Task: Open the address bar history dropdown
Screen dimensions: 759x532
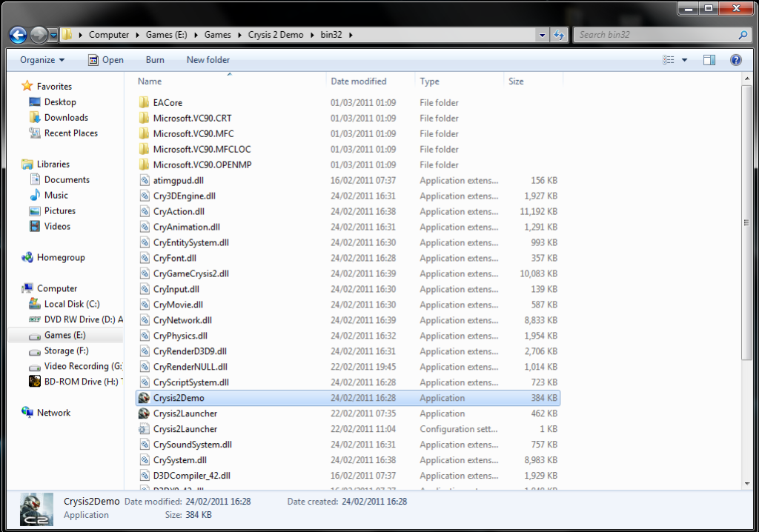Action: pos(542,34)
